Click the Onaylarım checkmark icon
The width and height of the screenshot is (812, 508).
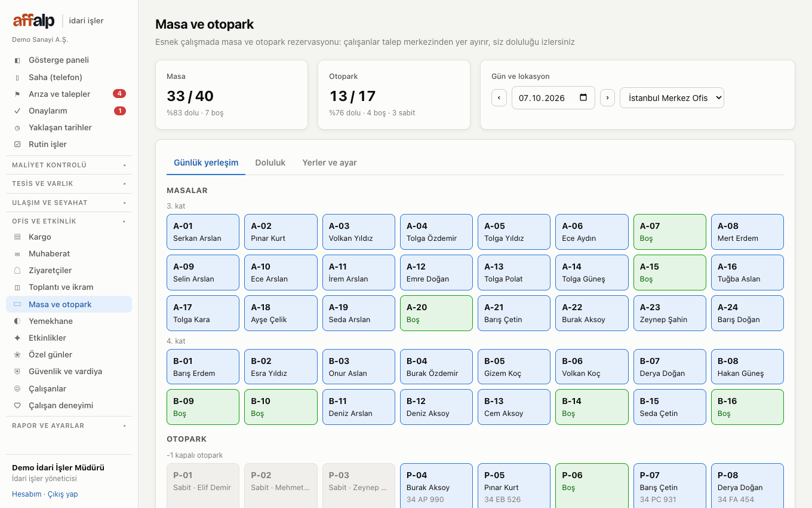(x=17, y=111)
